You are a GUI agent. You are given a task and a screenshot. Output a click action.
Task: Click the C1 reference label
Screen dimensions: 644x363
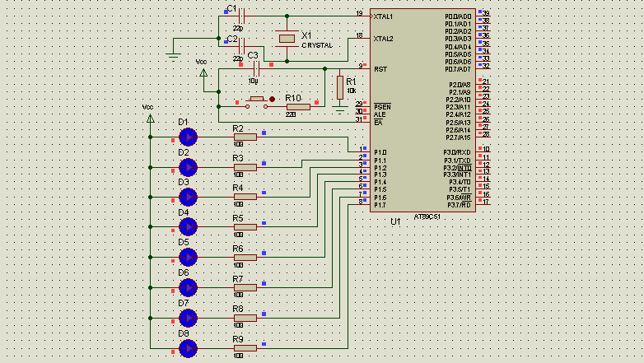(231, 8)
